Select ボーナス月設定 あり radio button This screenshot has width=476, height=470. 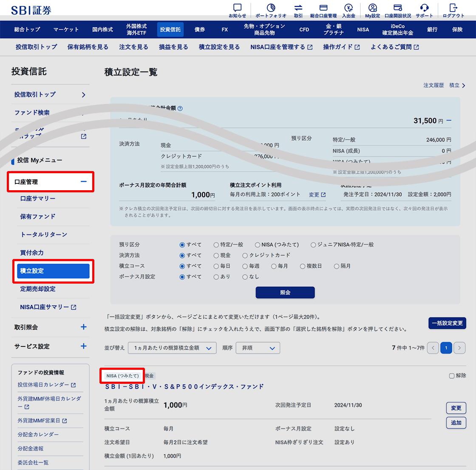(216, 277)
